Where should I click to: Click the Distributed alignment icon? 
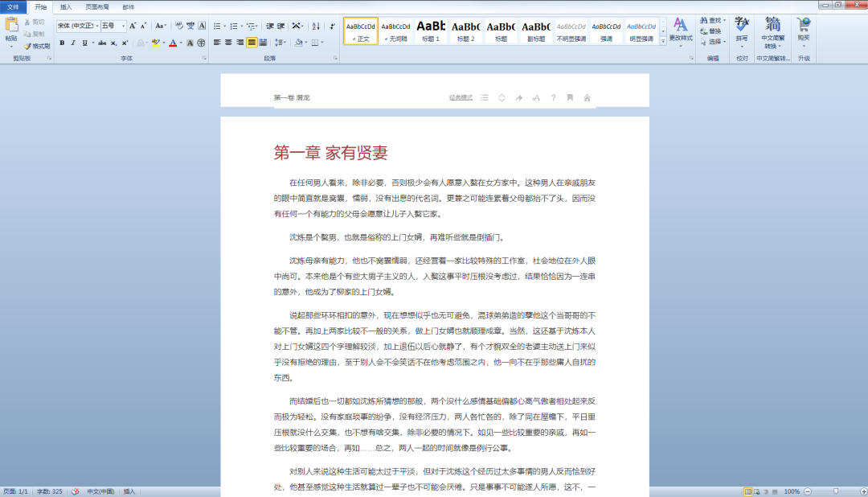pos(263,43)
